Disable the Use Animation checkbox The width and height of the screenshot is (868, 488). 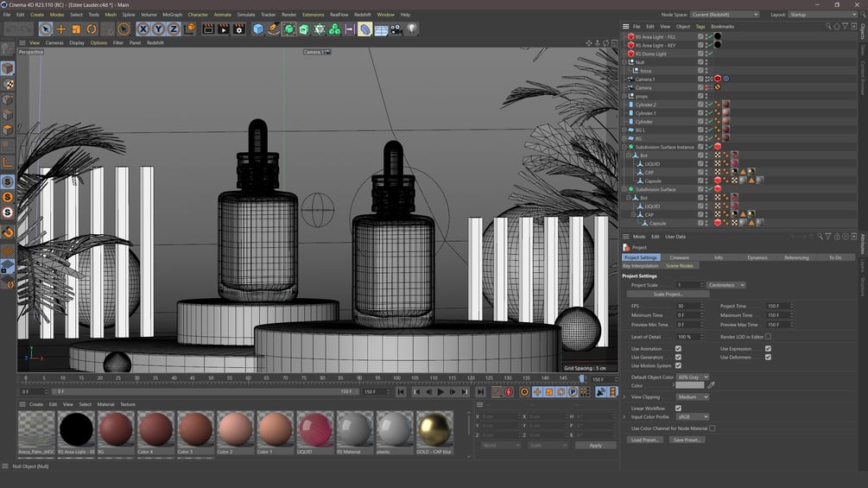pos(678,349)
